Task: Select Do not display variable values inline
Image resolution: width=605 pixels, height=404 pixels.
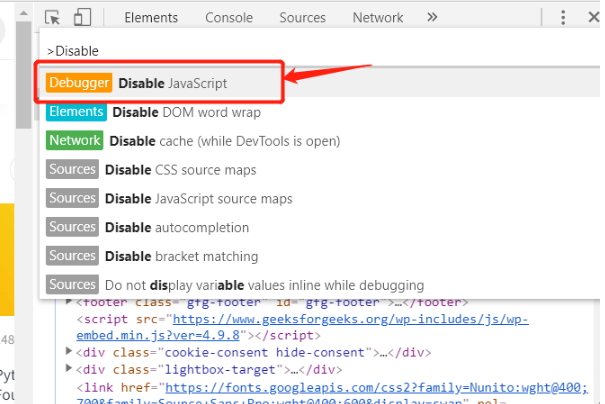Action: coord(320,285)
